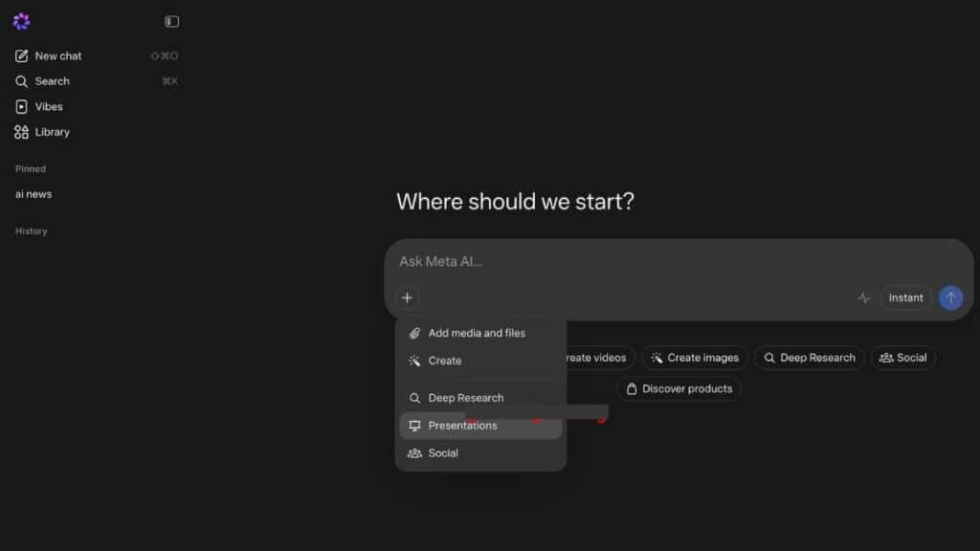Click the magnifier icon on the Deep Research chip
This screenshot has height=551, width=980.
click(x=769, y=358)
